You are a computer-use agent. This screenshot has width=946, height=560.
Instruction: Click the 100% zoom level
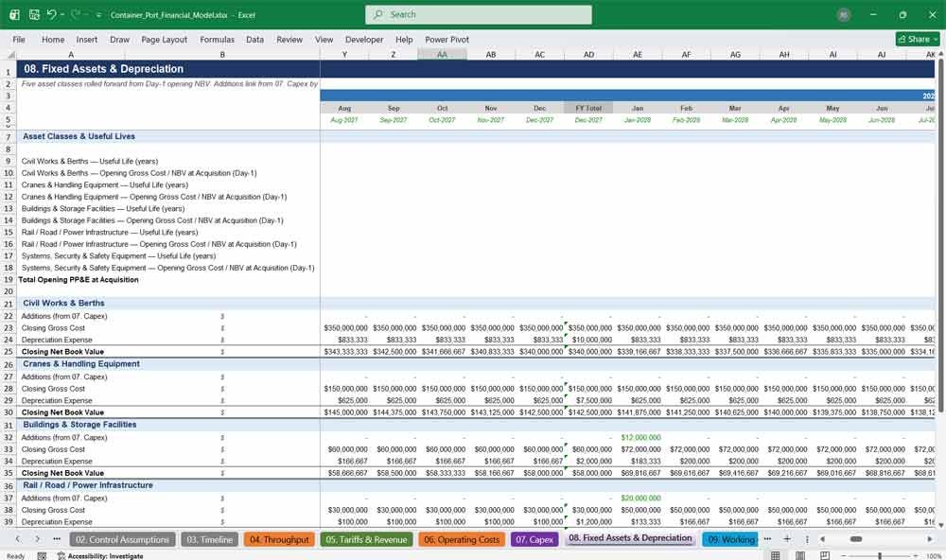[934, 556]
